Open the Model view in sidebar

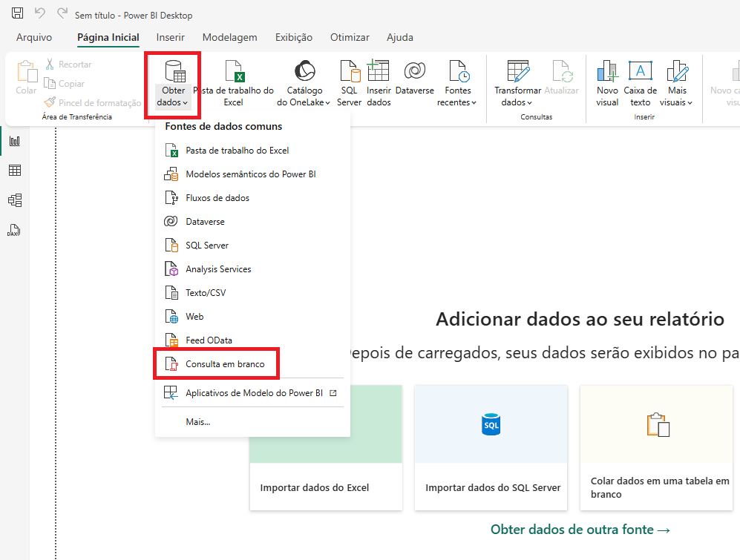click(15, 200)
